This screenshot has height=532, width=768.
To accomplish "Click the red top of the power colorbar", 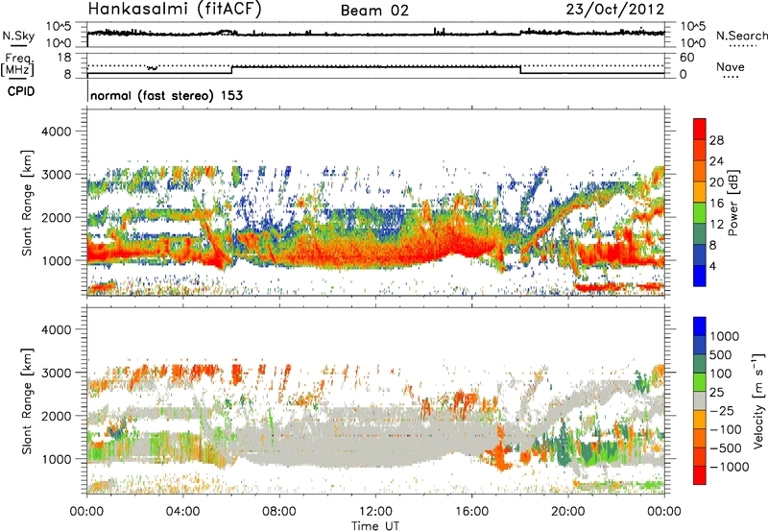I will point(700,129).
